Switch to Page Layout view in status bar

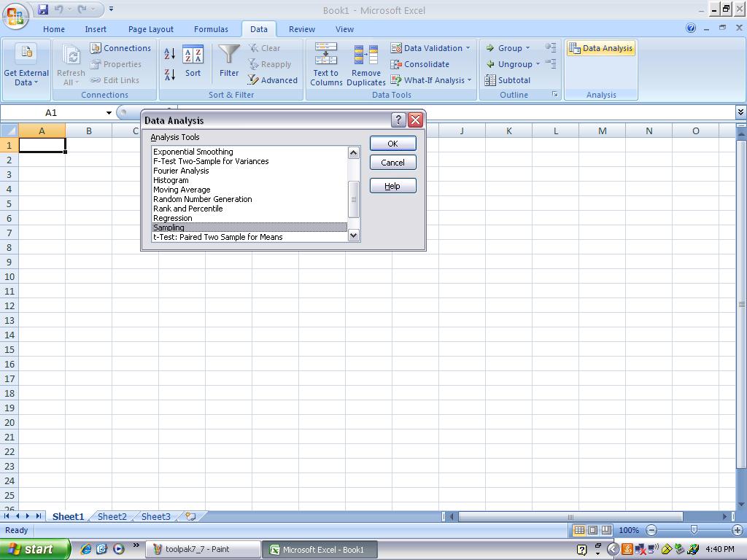592,530
